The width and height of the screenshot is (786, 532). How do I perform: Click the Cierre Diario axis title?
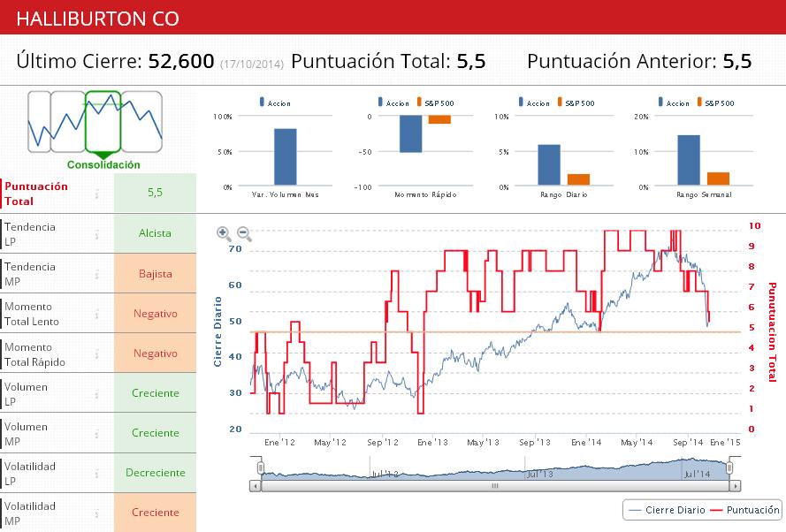(217, 331)
